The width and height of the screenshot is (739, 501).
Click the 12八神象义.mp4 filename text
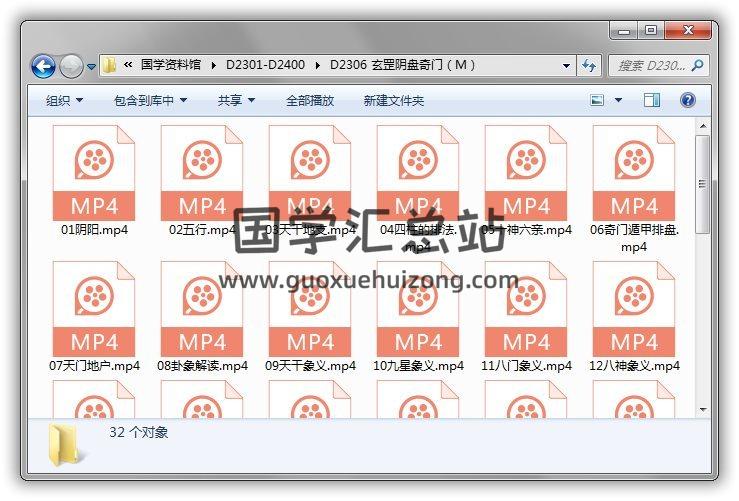634,366
